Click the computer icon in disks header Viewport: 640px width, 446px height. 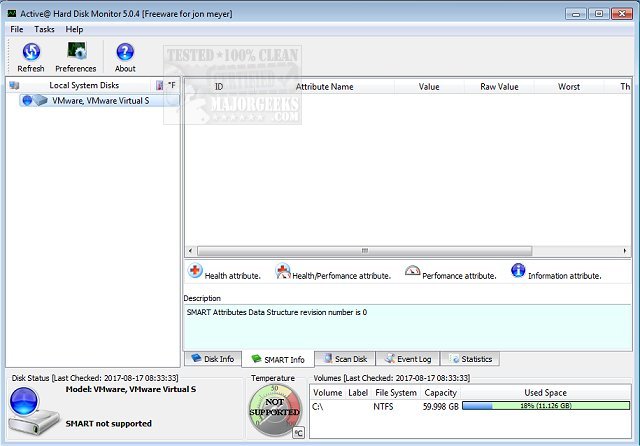click(x=14, y=85)
